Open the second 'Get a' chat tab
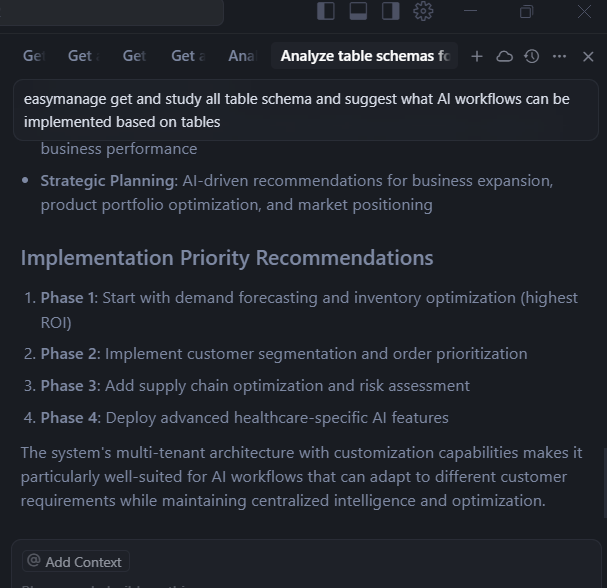607x588 pixels. click(x=84, y=56)
